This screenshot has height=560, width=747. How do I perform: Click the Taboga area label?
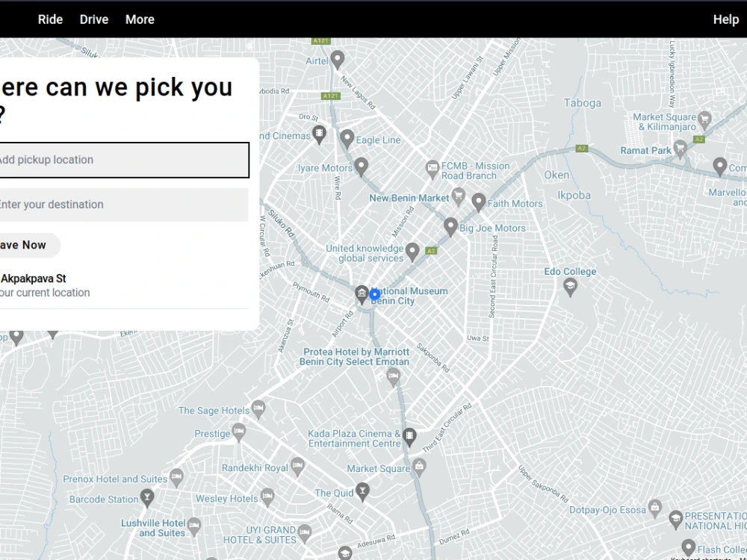click(582, 103)
